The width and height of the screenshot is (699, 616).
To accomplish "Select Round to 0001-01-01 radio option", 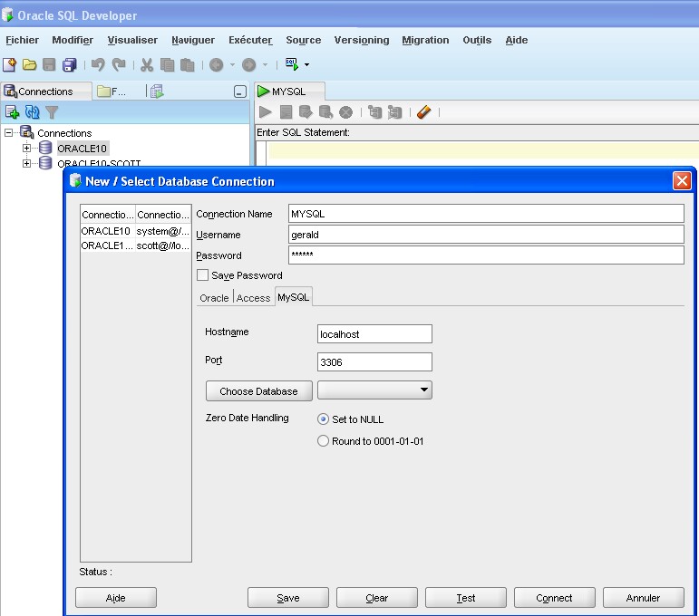I will click(x=323, y=441).
